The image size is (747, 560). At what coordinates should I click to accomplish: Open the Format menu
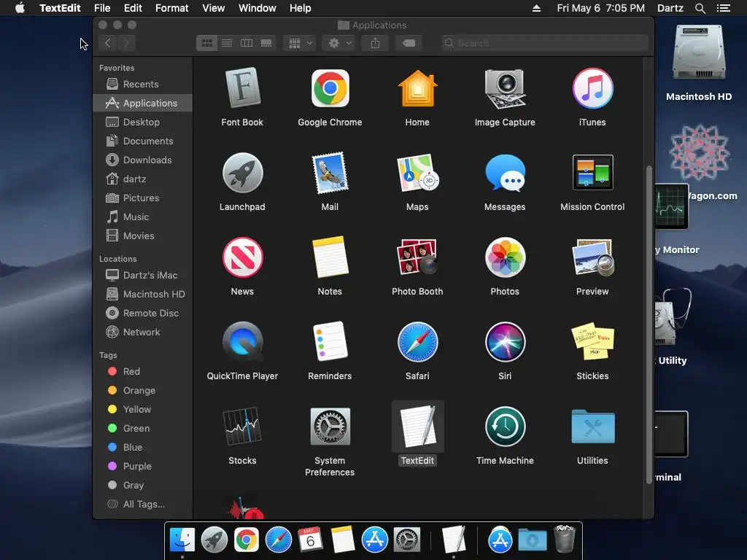click(x=172, y=8)
